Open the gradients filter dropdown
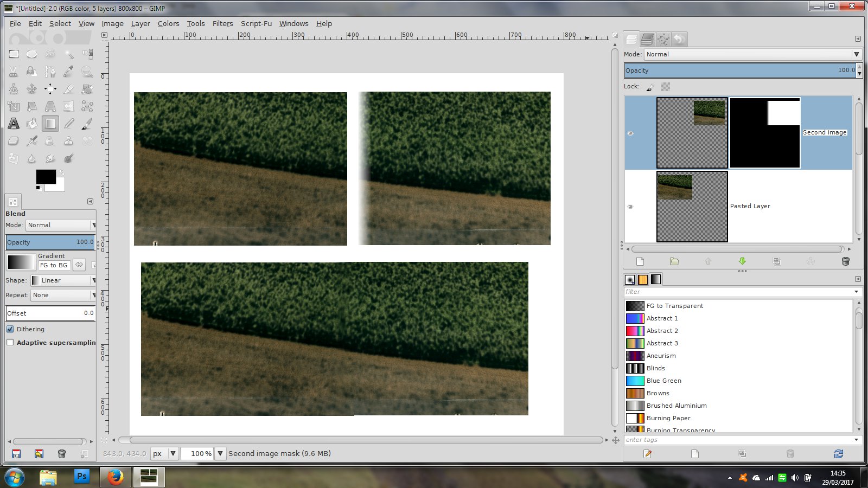868x488 pixels. click(x=857, y=292)
